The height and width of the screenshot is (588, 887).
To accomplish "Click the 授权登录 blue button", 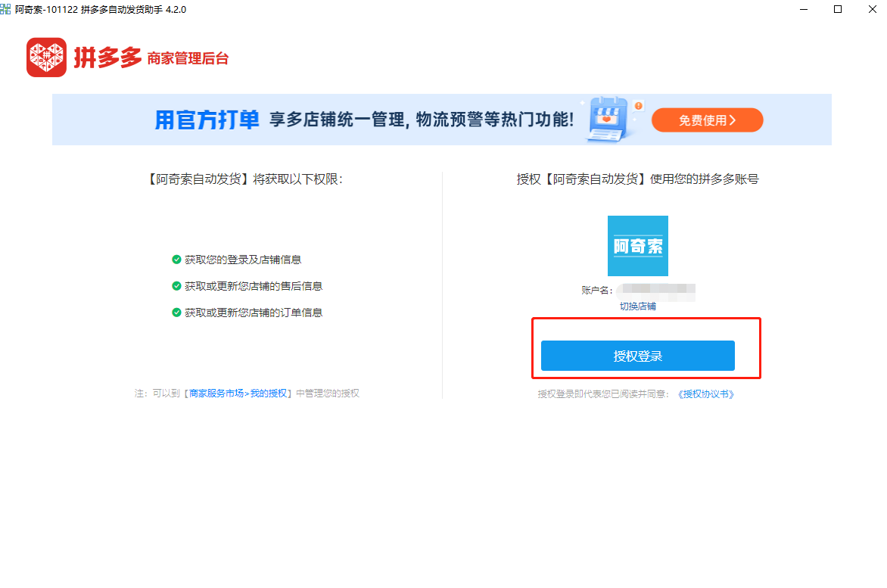I will coord(637,356).
